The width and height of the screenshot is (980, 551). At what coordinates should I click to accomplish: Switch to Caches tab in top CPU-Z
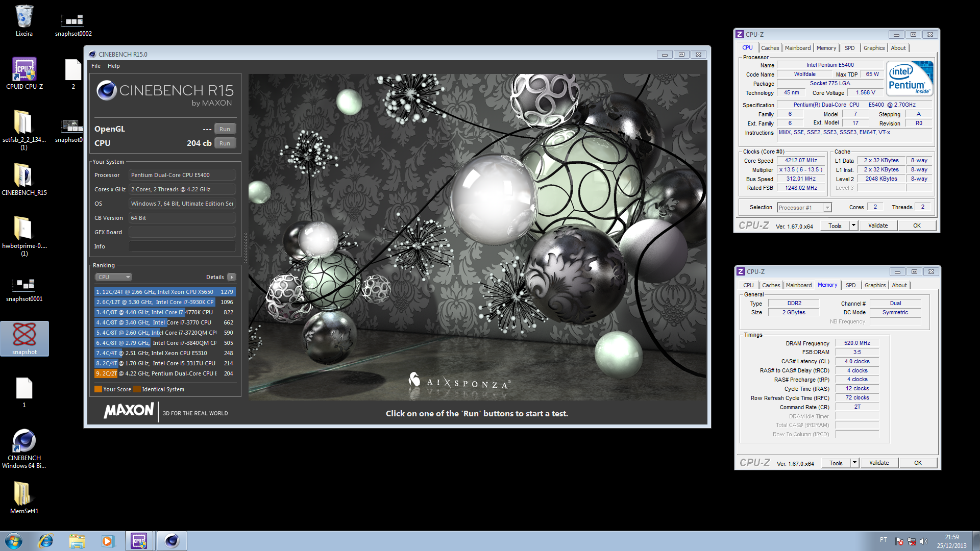coord(770,48)
